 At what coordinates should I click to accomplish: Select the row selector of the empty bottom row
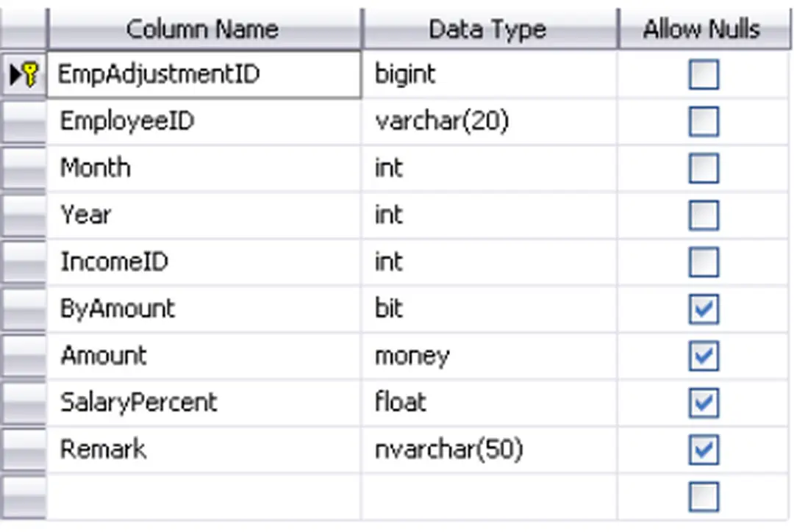click(23, 497)
